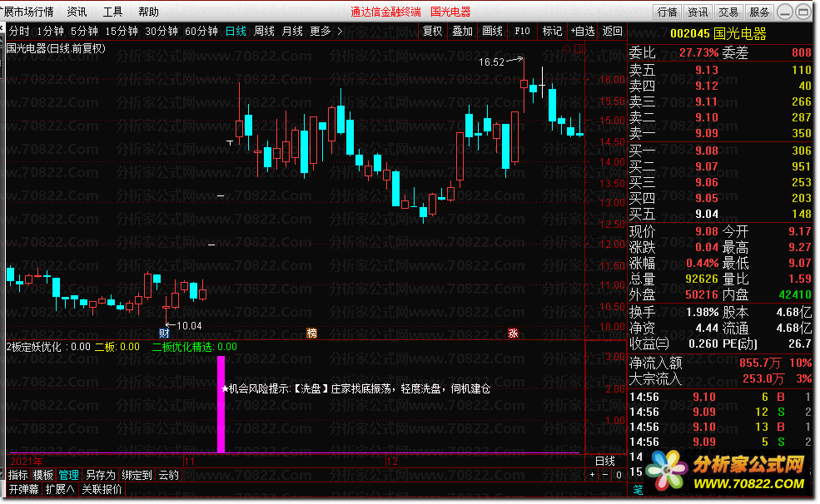Click the 关联报价 linked quote button
This screenshot has height=504, width=820.
[102, 489]
